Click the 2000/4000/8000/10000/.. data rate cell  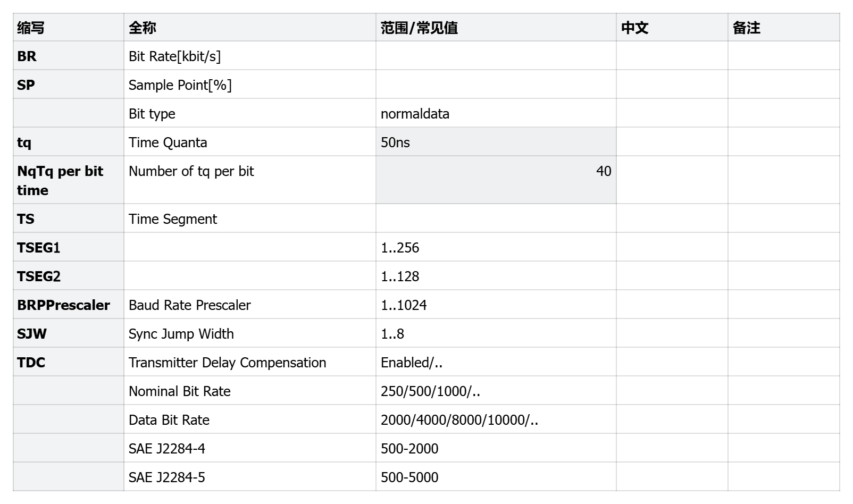(x=496, y=420)
